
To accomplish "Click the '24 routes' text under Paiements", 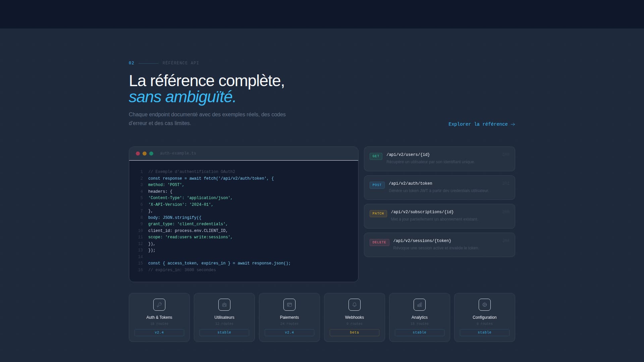I will pyautogui.click(x=289, y=324).
